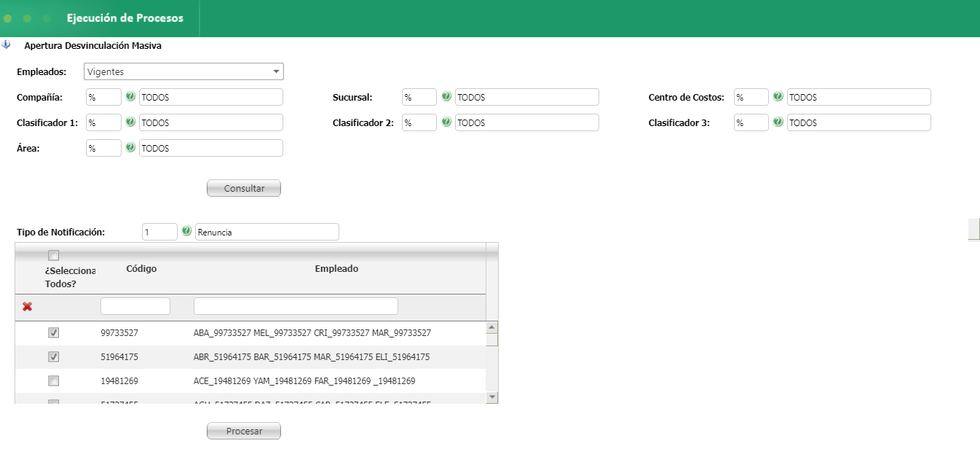This screenshot has width=980, height=457.
Task: Click the Consultar button
Action: click(x=244, y=188)
